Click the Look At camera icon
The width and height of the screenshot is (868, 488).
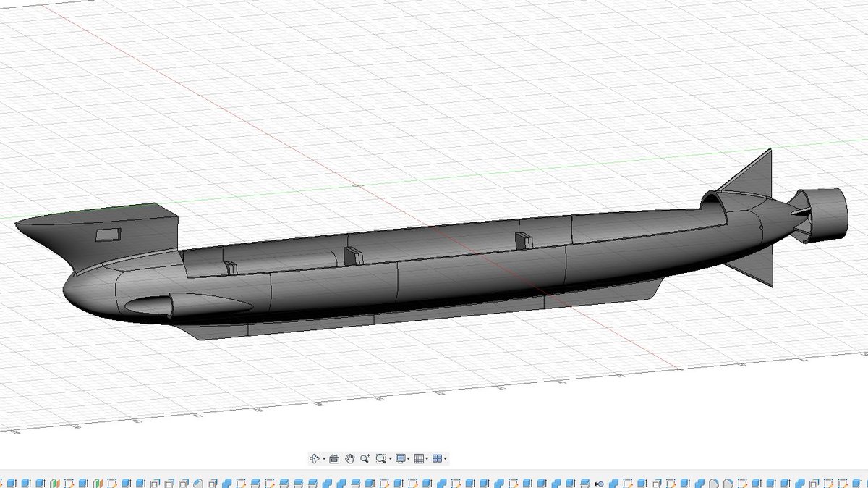point(334,458)
